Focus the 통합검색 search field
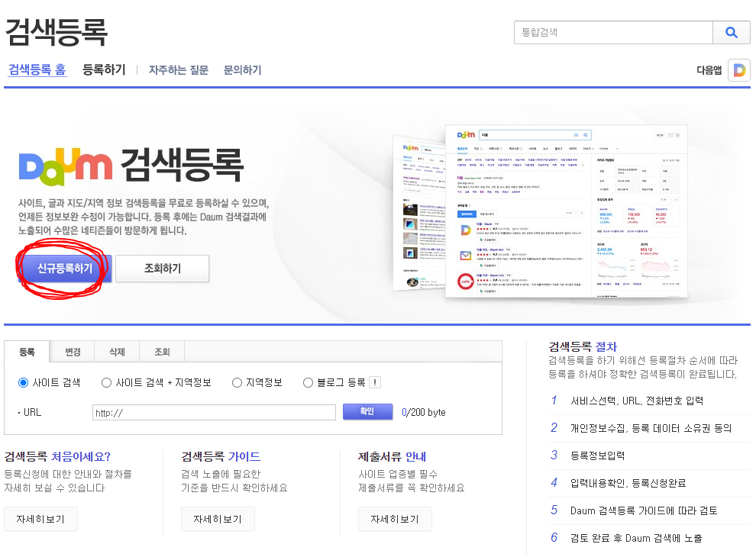Viewport: 756px width, 557px height. coord(613,32)
